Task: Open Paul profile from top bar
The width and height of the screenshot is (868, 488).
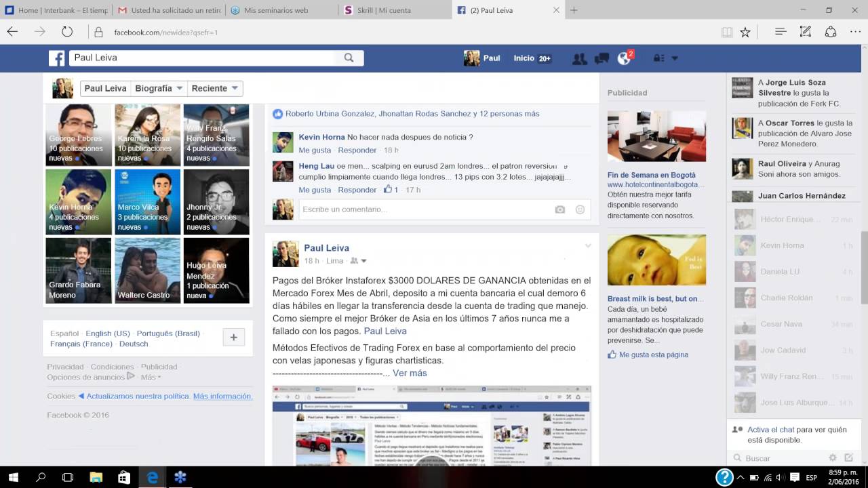Action: [x=482, y=58]
